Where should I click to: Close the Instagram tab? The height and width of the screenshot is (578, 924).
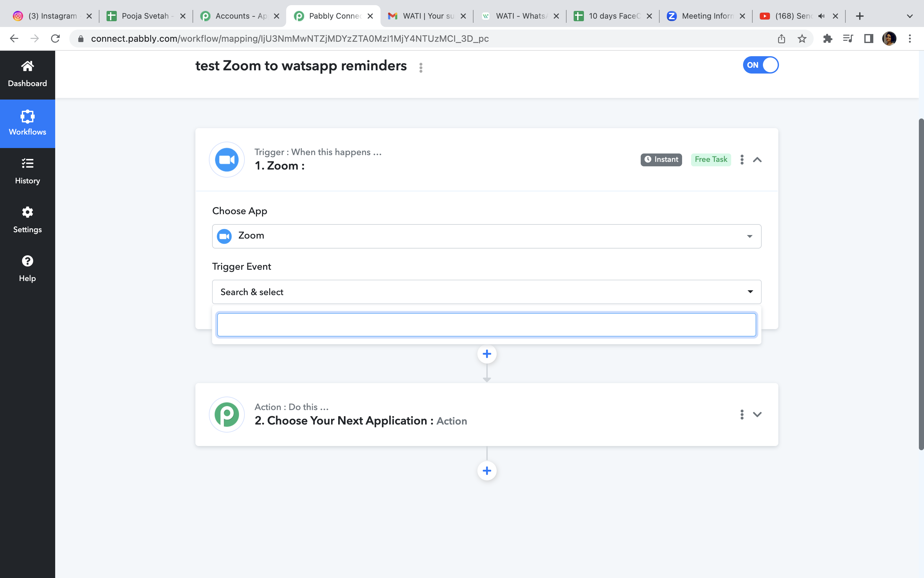pos(89,16)
